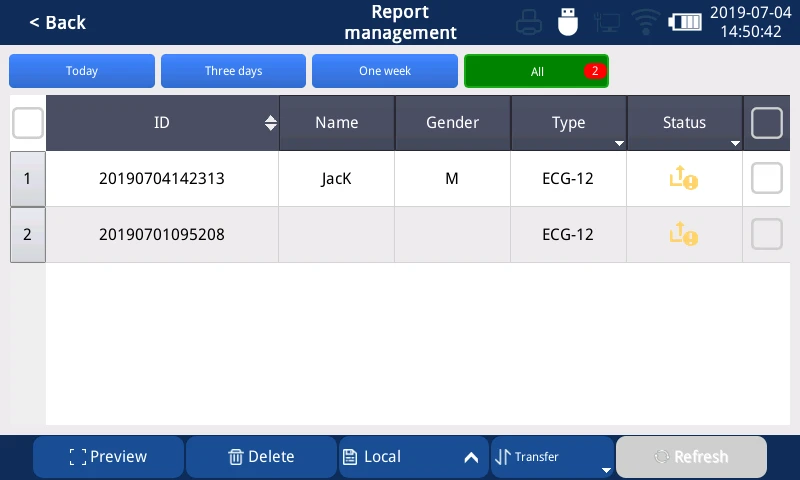Viewport: 800px width, 480px height.
Task: Check the box for report 20190701095208
Action: [767, 234]
